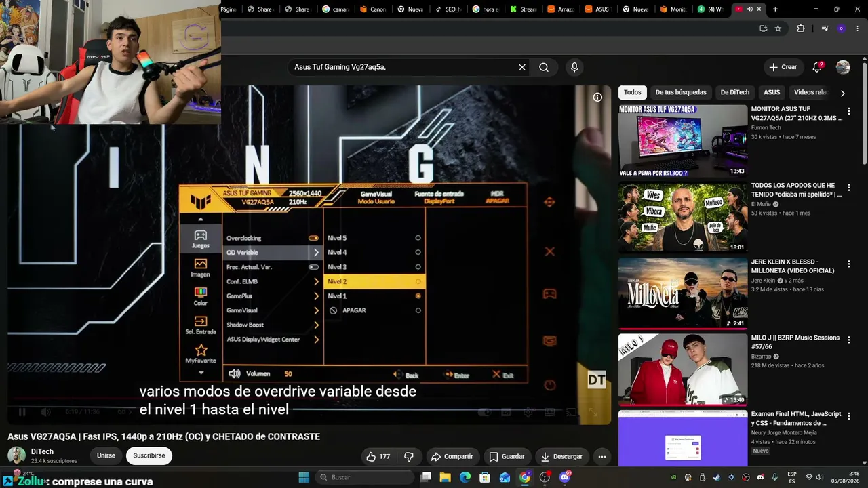The height and width of the screenshot is (488, 868).
Task: Select the De tus búsquedas chip
Action: coord(681,92)
